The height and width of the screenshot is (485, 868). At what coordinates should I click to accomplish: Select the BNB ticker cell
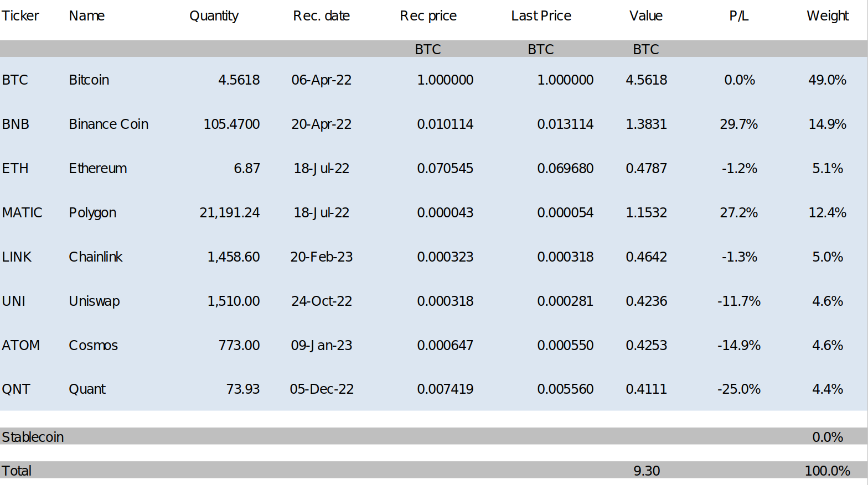[x=15, y=124]
